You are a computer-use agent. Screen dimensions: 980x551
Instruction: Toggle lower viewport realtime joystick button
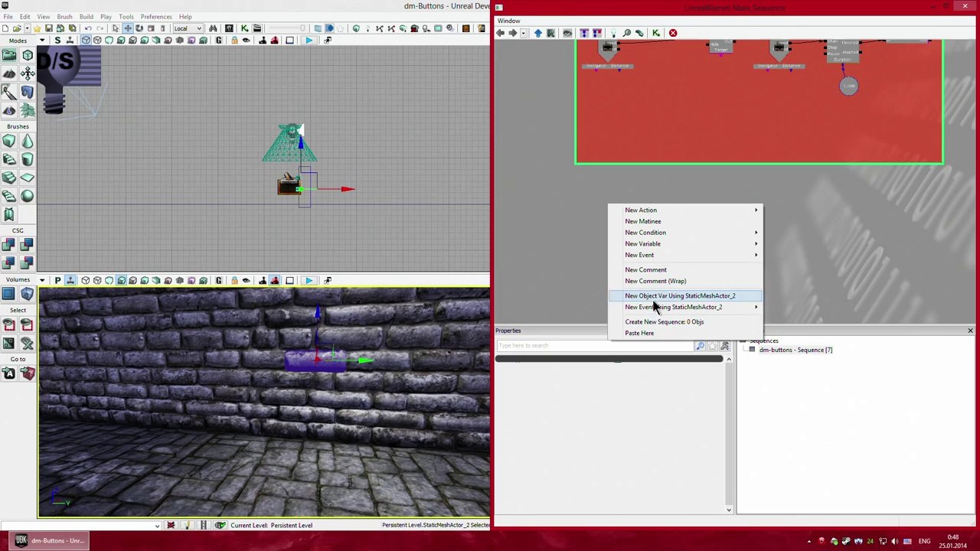coord(70,280)
